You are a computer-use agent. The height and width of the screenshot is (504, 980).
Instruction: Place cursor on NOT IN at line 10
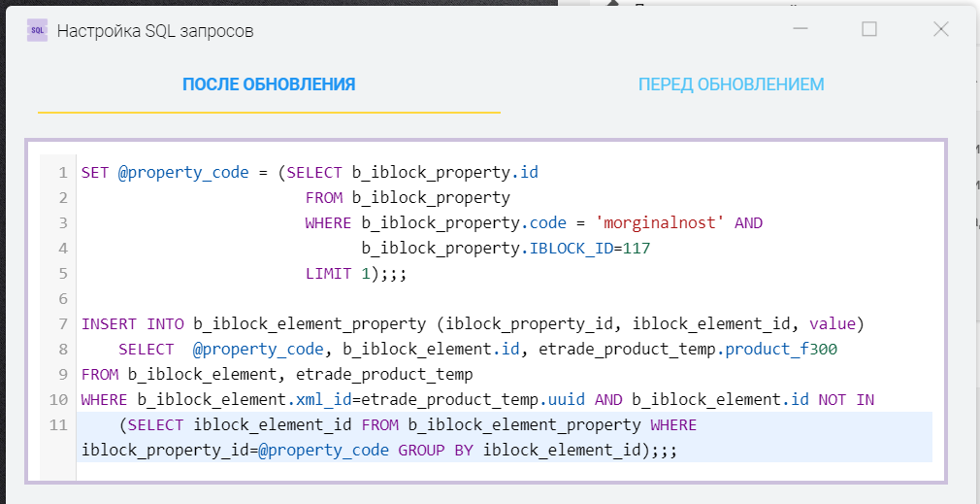[x=846, y=399]
